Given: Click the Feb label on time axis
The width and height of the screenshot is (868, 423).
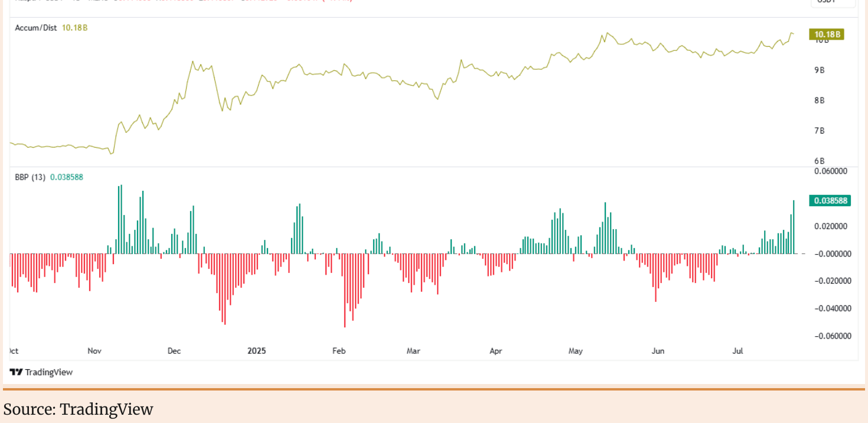Looking at the screenshot, I should [339, 351].
